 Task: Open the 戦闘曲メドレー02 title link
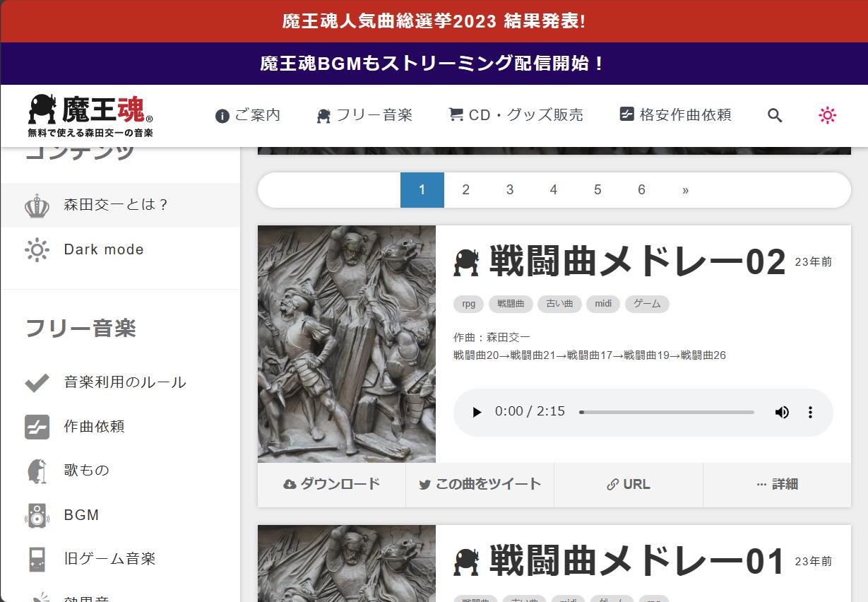[x=638, y=262]
